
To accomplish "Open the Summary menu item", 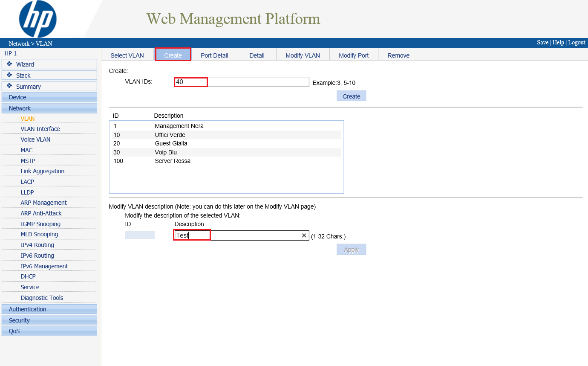I will [x=49, y=86].
